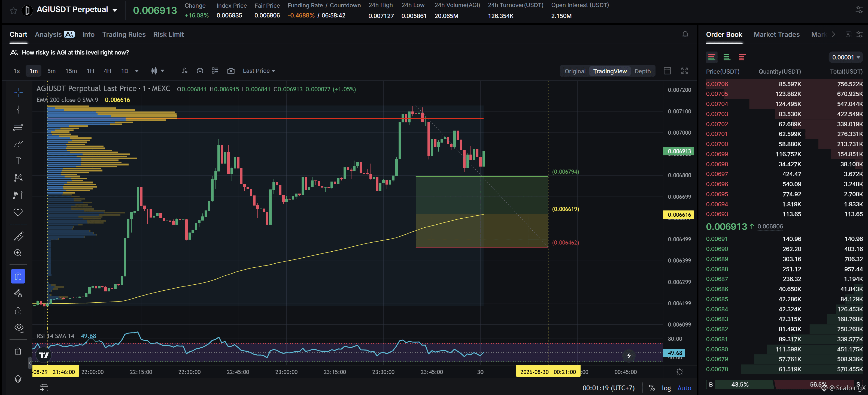
Task: Switch to the Chart tab
Action: pos(18,34)
